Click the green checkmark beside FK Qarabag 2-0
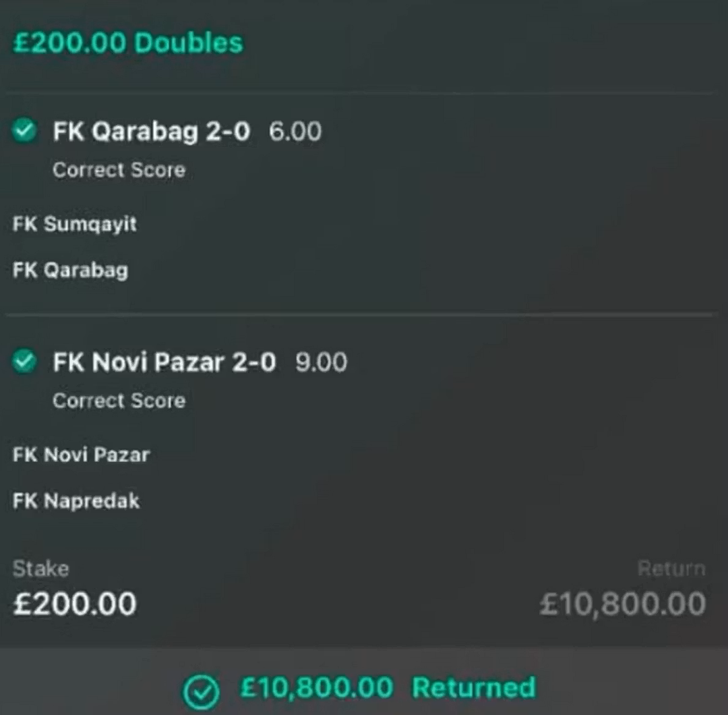This screenshot has height=715, width=728. click(x=24, y=131)
